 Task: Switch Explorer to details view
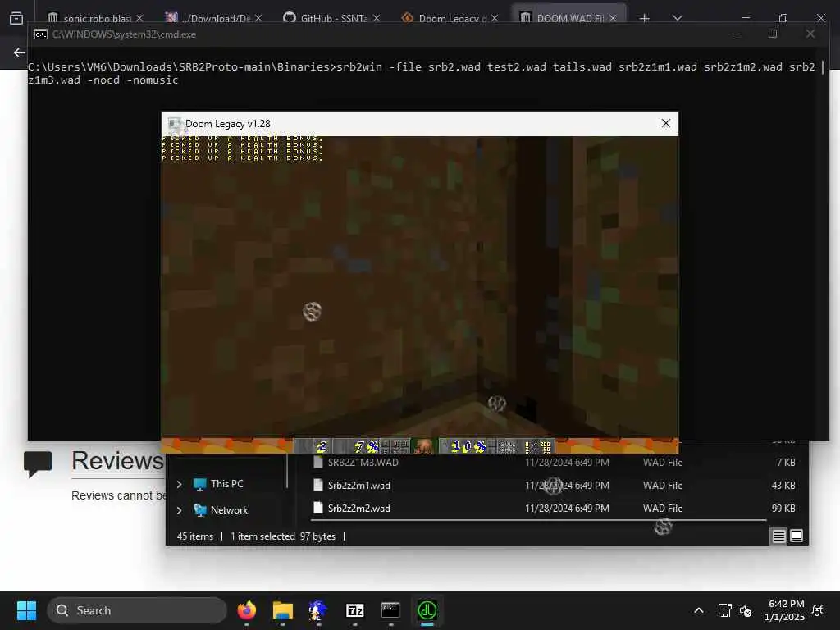779,536
